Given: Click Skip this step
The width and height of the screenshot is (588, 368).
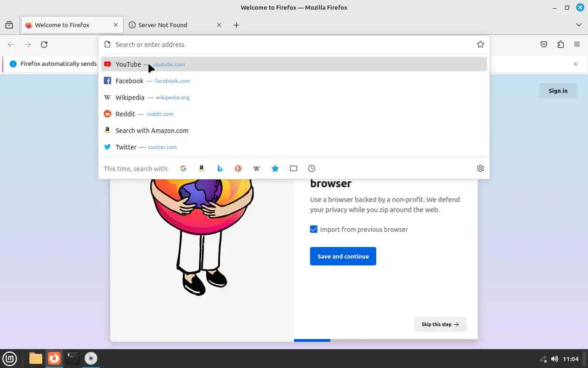Looking at the screenshot, I should click(440, 324).
